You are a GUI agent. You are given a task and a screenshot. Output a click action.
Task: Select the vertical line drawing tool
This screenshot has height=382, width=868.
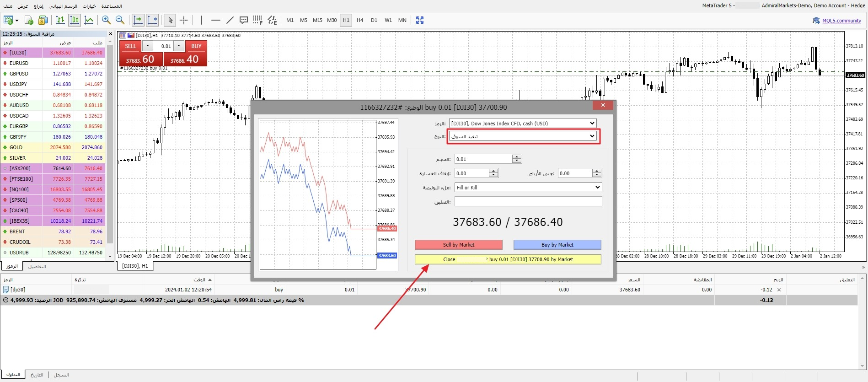[x=202, y=20]
